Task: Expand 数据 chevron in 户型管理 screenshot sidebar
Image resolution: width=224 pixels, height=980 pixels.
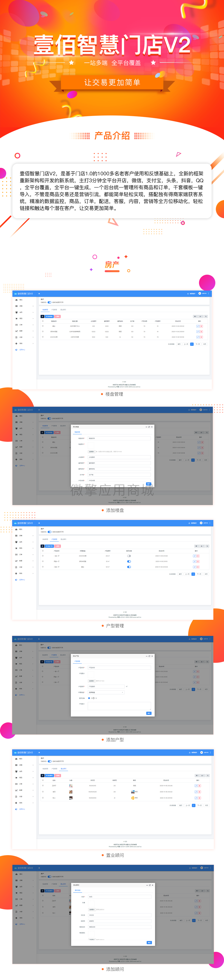Action: (33, 561)
